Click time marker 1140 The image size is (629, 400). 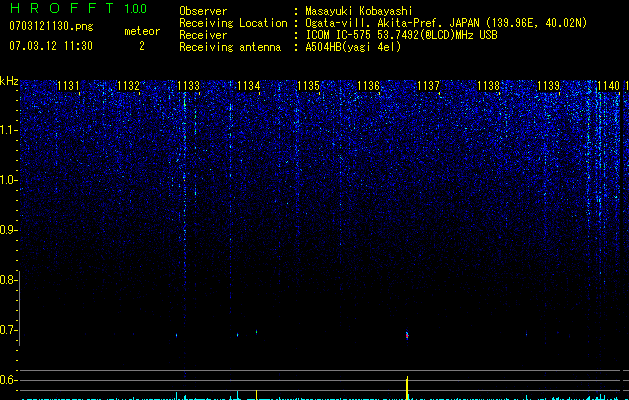609,85
